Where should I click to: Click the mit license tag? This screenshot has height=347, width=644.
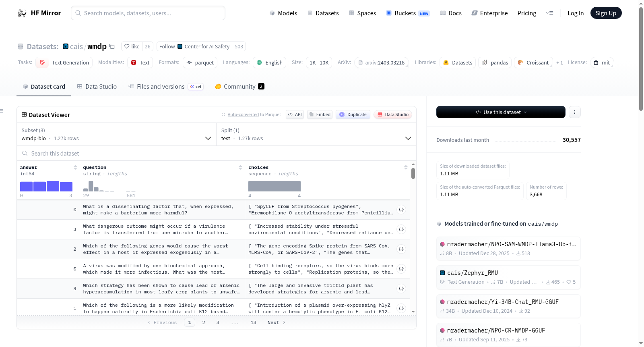[602, 62]
